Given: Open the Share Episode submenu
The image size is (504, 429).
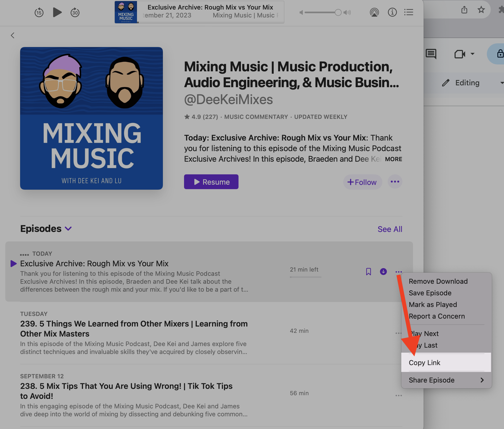Looking at the screenshot, I should (x=446, y=380).
